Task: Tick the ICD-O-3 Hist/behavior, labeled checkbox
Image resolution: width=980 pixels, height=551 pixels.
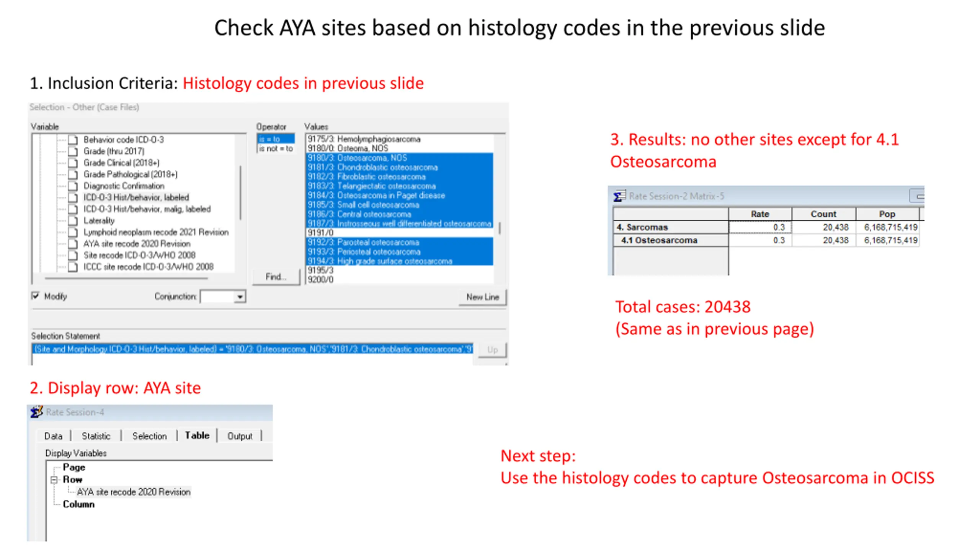Action: (x=73, y=198)
